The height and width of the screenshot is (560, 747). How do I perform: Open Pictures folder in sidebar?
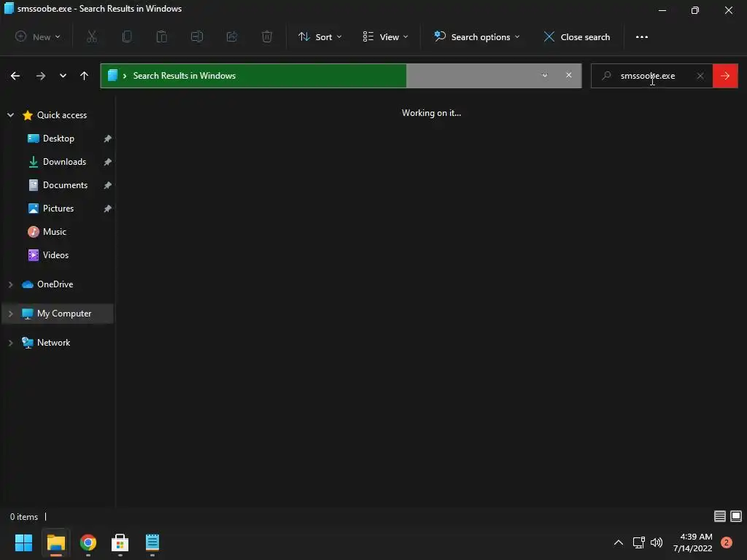[x=58, y=208]
